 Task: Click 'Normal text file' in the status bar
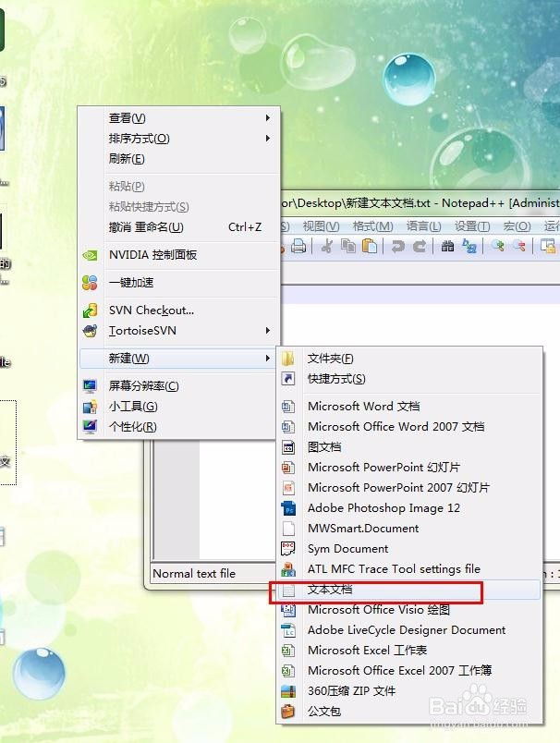194,573
